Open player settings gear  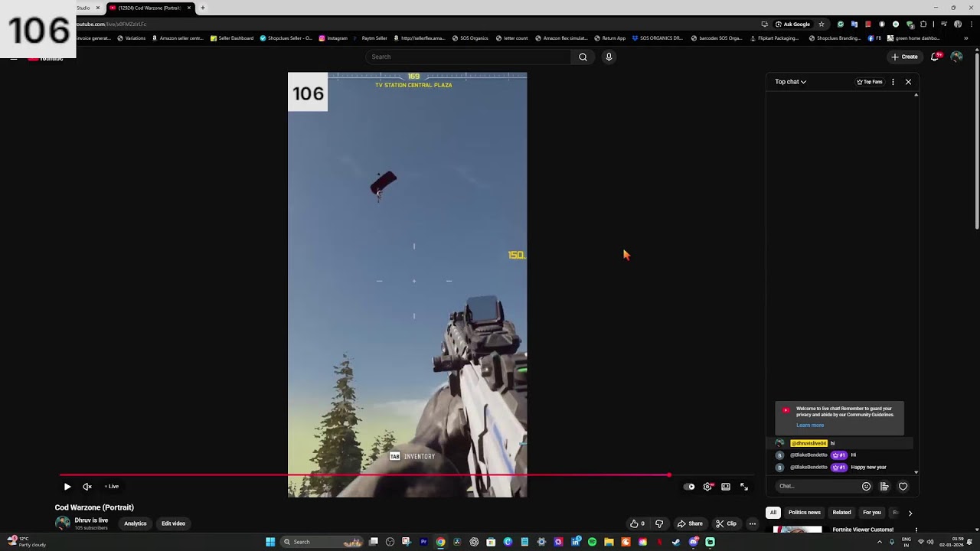coord(708,487)
